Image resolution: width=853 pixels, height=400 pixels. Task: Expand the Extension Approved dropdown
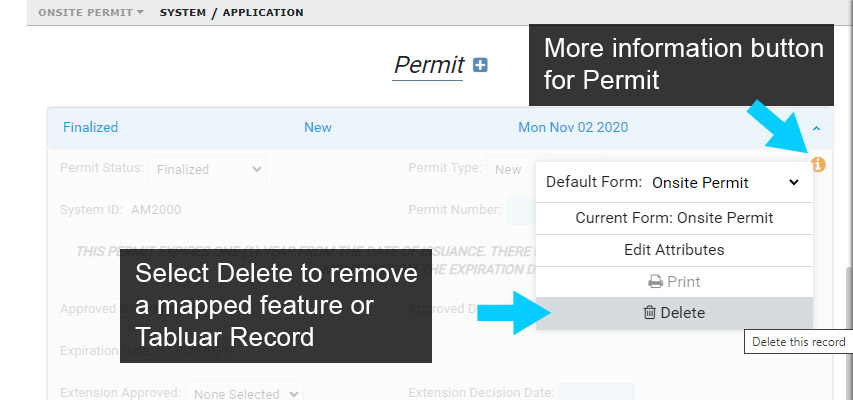coord(244,393)
